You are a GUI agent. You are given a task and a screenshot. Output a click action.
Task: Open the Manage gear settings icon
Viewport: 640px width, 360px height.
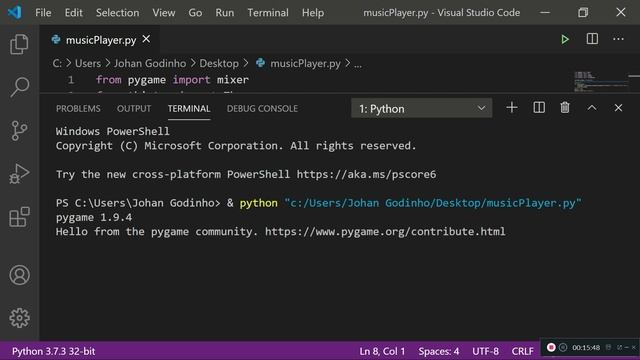[x=19, y=318]
